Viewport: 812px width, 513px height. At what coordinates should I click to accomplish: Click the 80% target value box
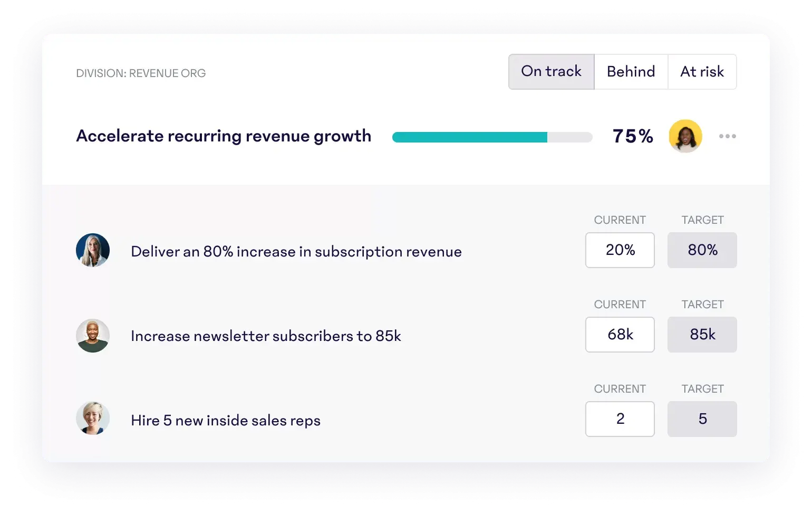click(x=702, y=250)
